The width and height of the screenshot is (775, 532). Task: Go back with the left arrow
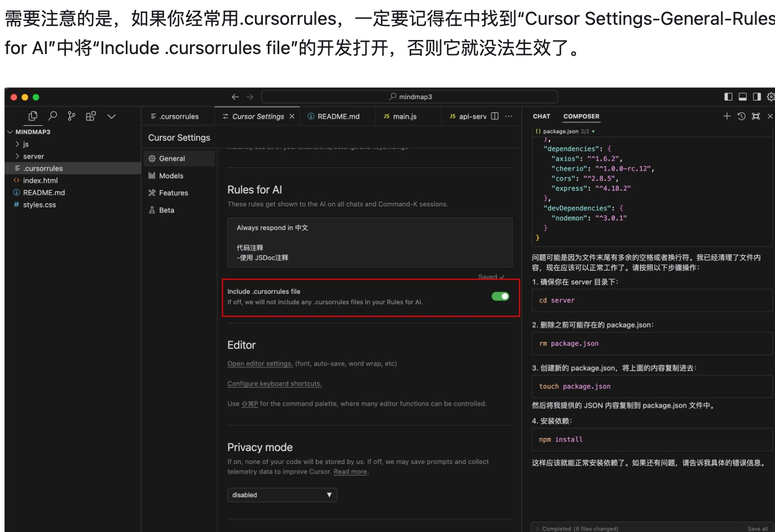pyautogui.click(x=235, y=97)
